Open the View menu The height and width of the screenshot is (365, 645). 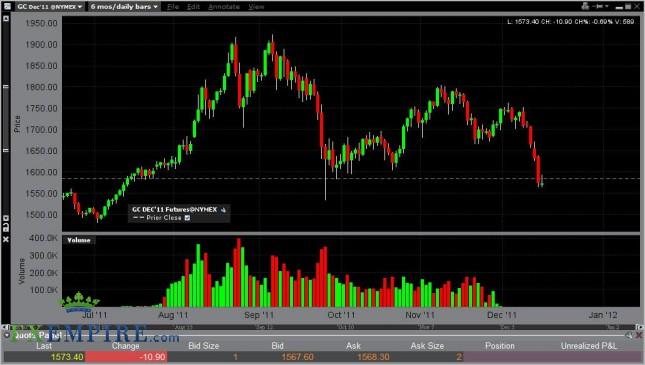point(256,7)
